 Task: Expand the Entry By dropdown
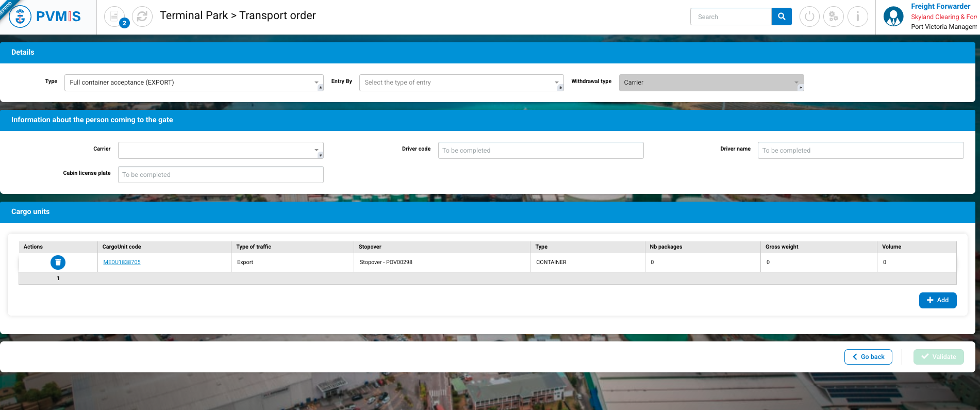pos(461,83)
